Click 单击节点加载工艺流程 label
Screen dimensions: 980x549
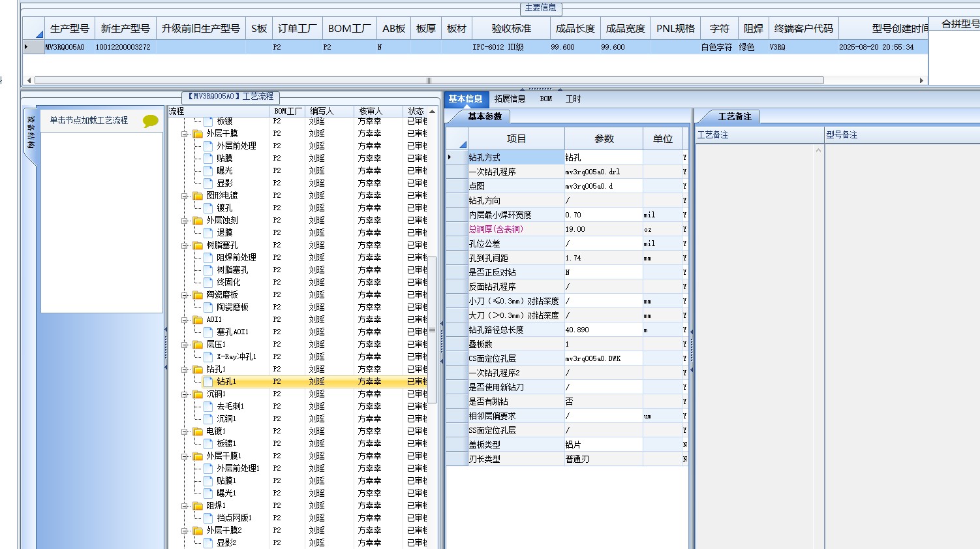click(89, 121)
